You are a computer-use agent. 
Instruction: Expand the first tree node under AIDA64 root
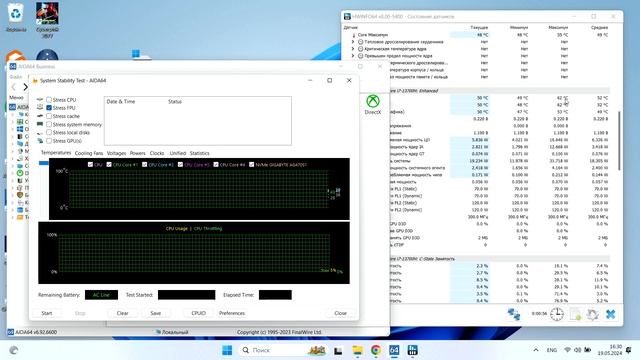coord(13,114)
